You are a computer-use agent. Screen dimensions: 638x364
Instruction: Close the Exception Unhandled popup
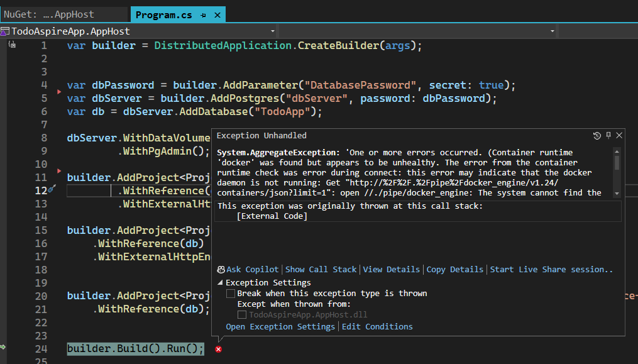tap(619, 136)
